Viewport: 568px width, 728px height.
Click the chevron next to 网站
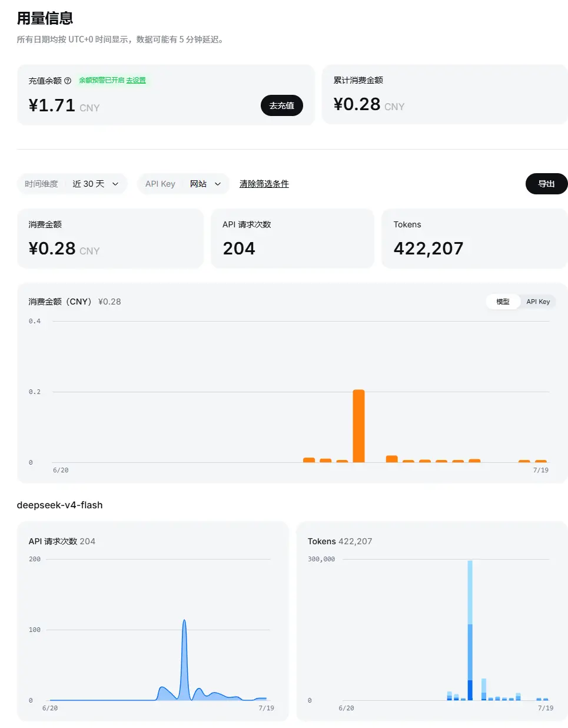[218, 184]
